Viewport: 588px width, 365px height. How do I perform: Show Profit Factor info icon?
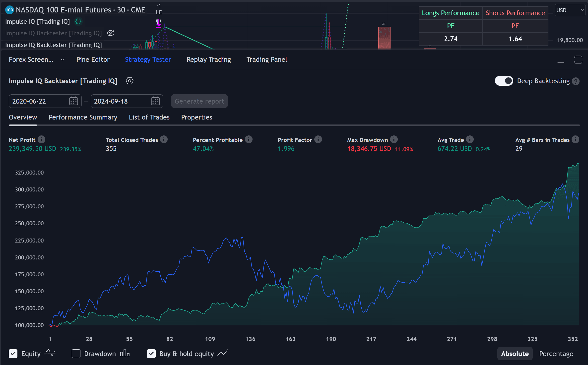tap(318, 139)
